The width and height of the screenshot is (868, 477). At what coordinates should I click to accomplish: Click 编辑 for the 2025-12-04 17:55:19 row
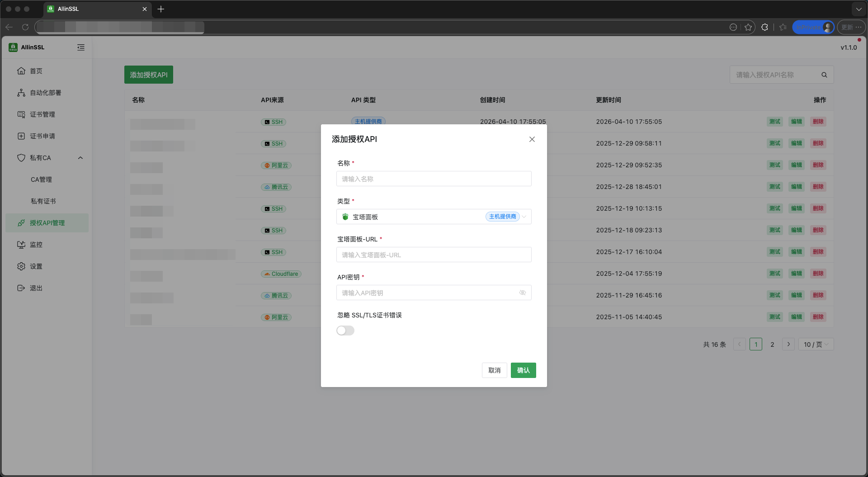coord(797,274)
